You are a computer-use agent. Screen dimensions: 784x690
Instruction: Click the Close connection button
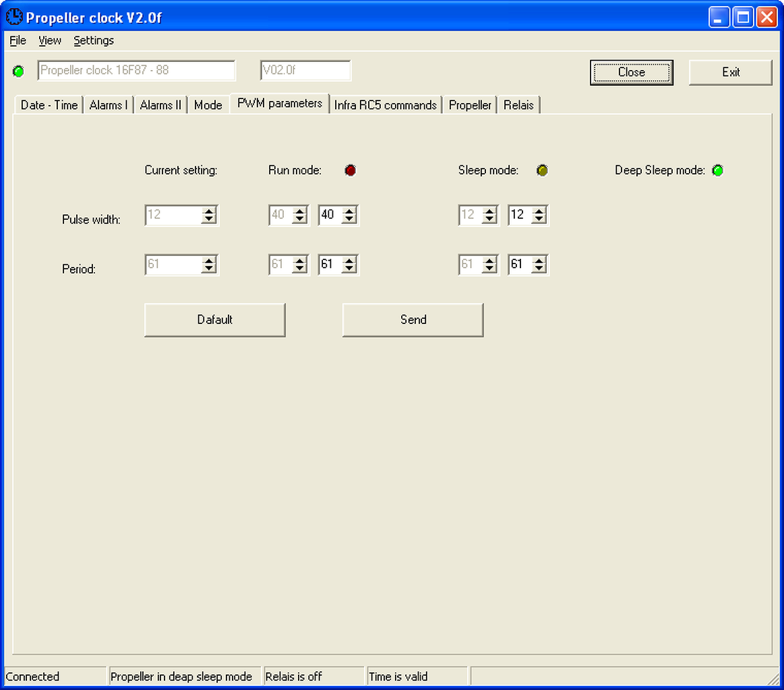click(632, 73)
